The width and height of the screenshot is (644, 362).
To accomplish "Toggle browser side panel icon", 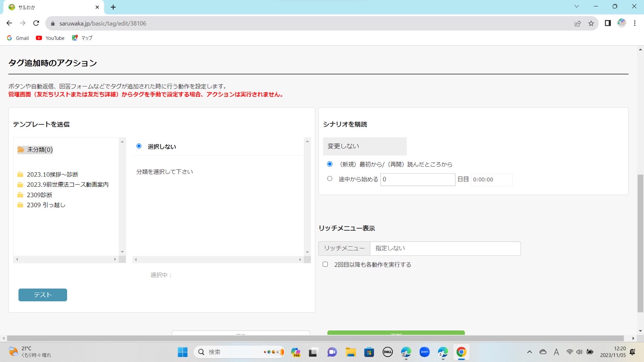I will [x=607, y=23].
